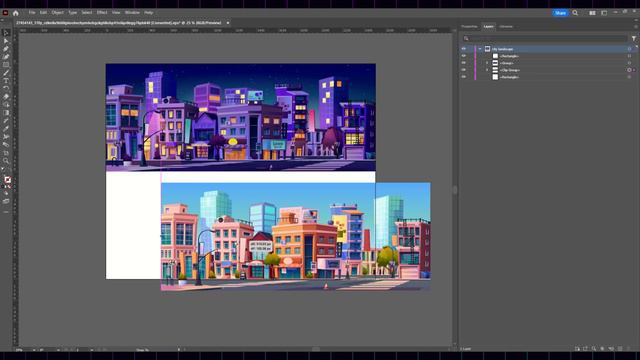This screenshot has height=360, width=640.
Task: Hide the top Rectangle sublayer
Action: (x=464, y=56)
